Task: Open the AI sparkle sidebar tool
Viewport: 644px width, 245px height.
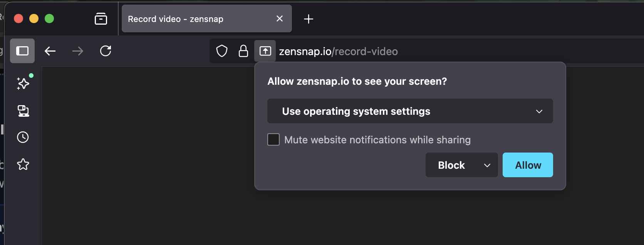Action: [23, 83]
